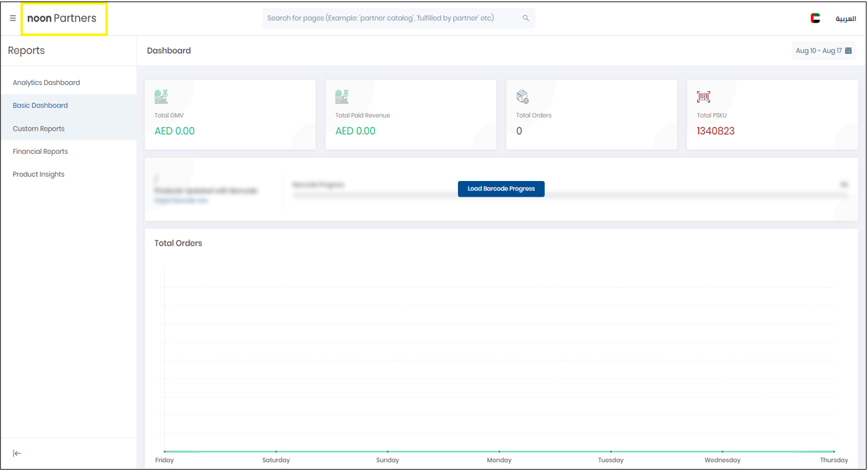This screenshot has width=868, height=471.
Task: Select Basic Dashboard menu item
Action: (40, 105)
